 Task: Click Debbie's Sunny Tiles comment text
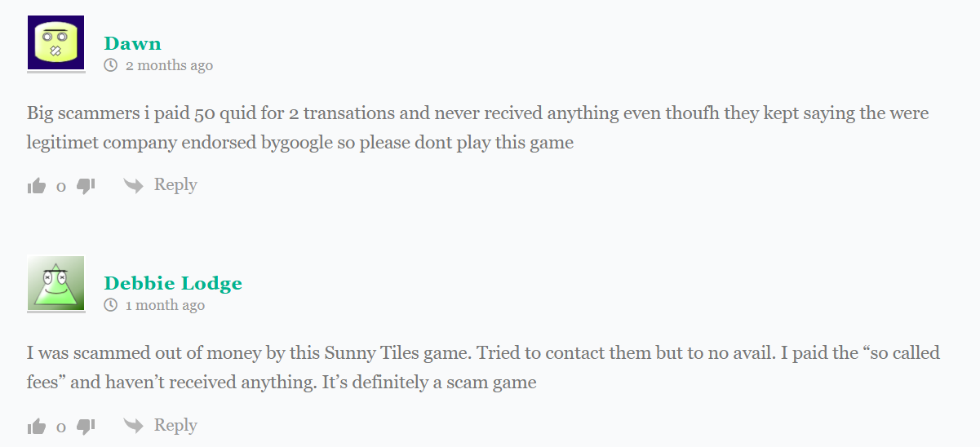(482, 368)
